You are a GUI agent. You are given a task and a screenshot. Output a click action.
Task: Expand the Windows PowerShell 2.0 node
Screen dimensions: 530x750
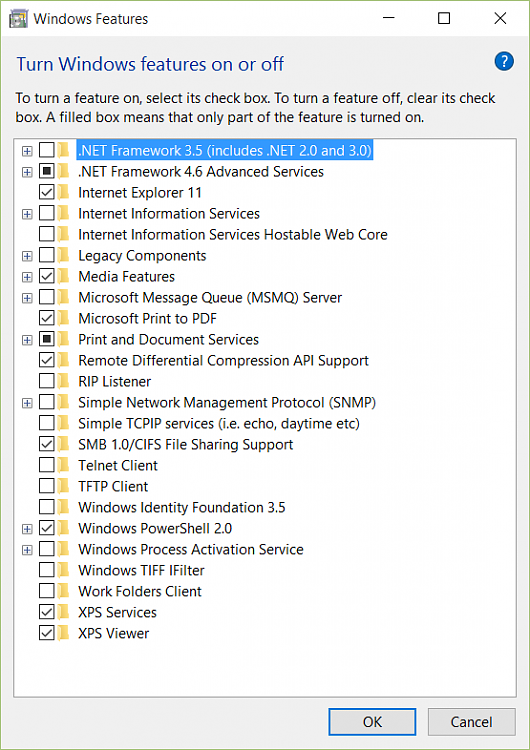point(27,529)
